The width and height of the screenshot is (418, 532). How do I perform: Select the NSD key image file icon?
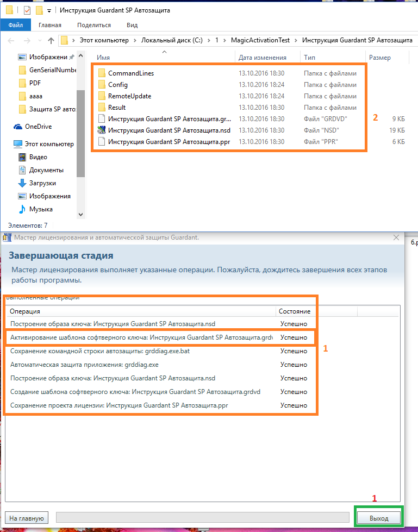(x=102, y=130)
